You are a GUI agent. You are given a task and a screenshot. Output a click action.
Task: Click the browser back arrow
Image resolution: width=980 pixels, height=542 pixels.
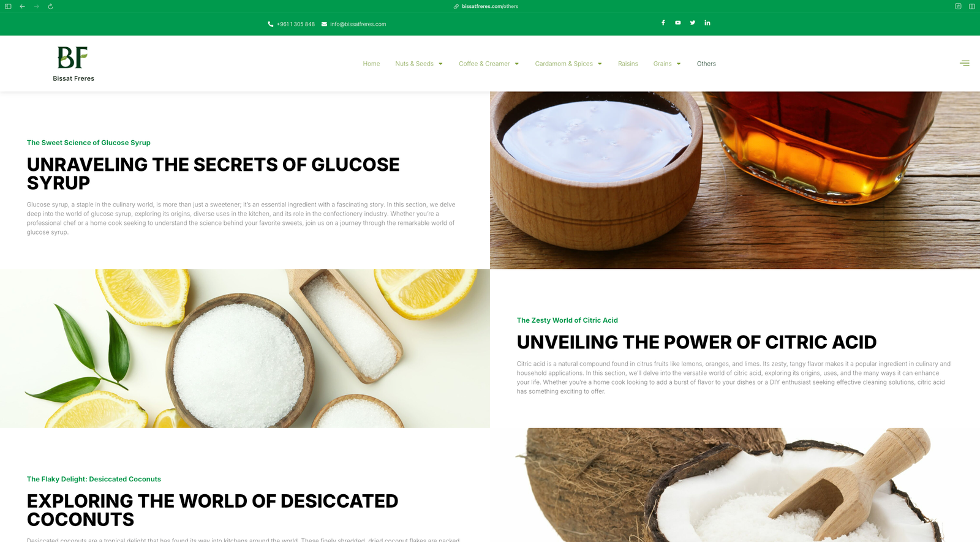pos(22,6)
